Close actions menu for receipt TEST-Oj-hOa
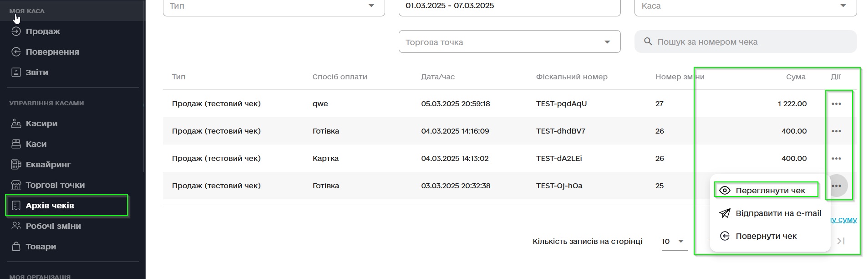 [836, 186]
